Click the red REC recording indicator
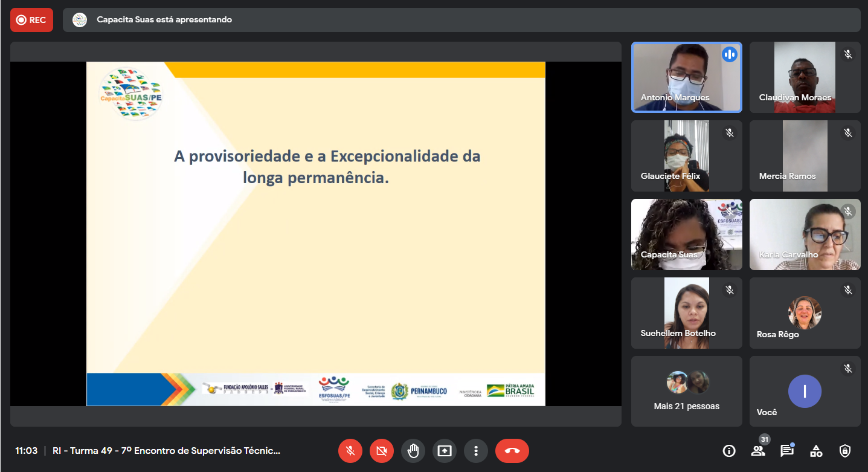Image resolution: width=868 pixels, height=472 pixels. pyautogui.click(x=31, y=20)
